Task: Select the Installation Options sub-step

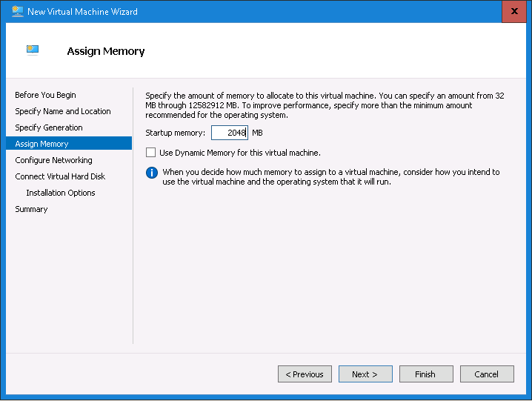Action: pyautogui.click(x=60, y=193)
